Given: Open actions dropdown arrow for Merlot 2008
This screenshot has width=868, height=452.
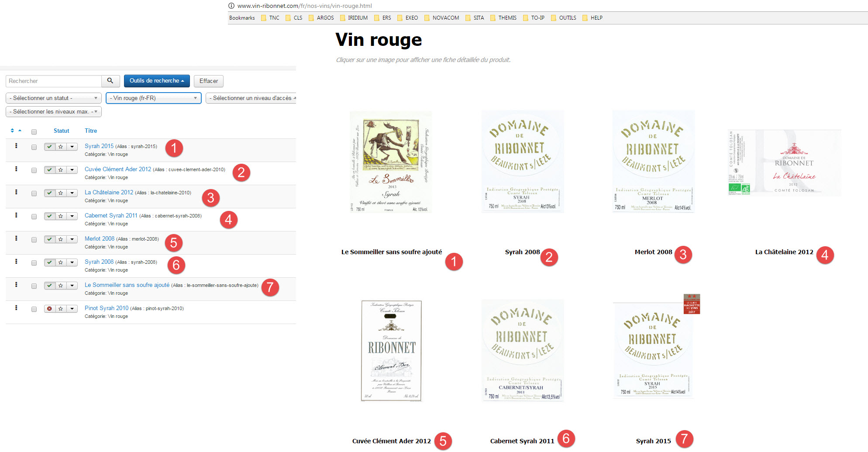Looking at the screenshot, I should (72, 239).
